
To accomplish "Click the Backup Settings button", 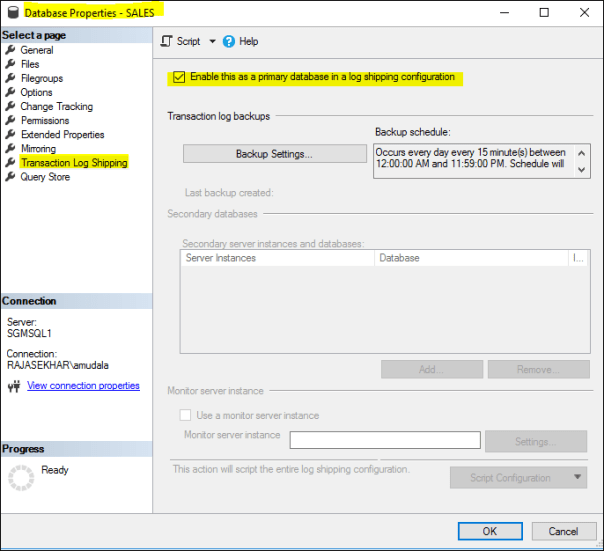I will [x=275, y=154].
